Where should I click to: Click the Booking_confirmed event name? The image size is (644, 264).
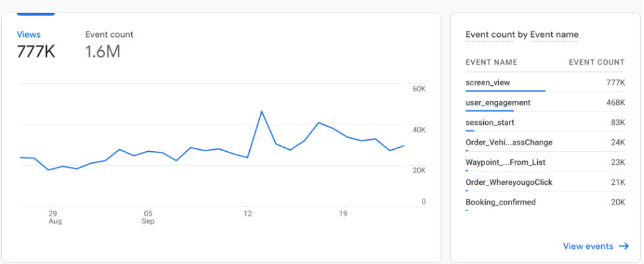coord(500,202)
